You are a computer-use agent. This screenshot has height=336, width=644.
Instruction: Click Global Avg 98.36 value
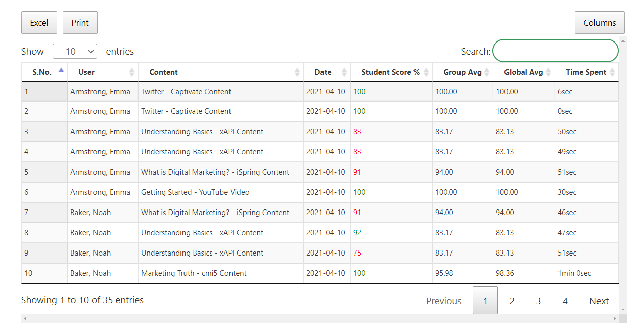click(x=504, y=273)
